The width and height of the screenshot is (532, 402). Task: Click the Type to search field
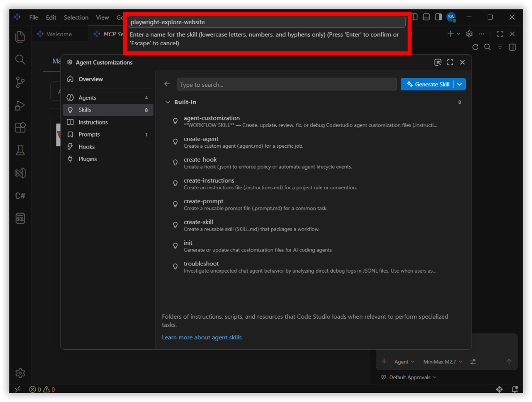pyautogui.click(x=287, y=85)
